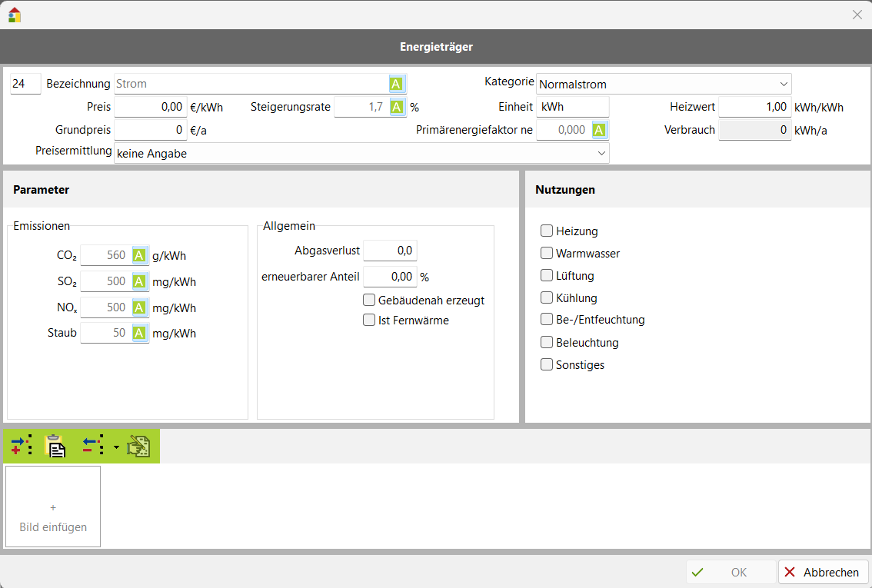Confirm with the OK button

coord(731,572)
